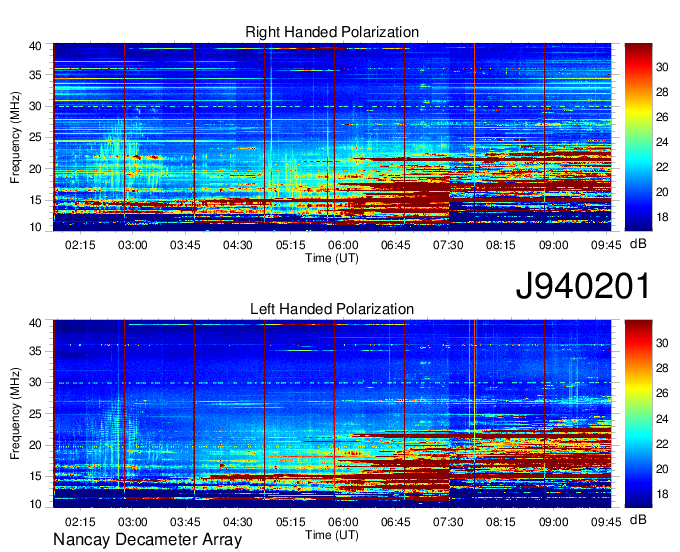Click "Time (UT)" label under Right Handed plot
This screenshot has height=552, width=680.
click(332, 258)
